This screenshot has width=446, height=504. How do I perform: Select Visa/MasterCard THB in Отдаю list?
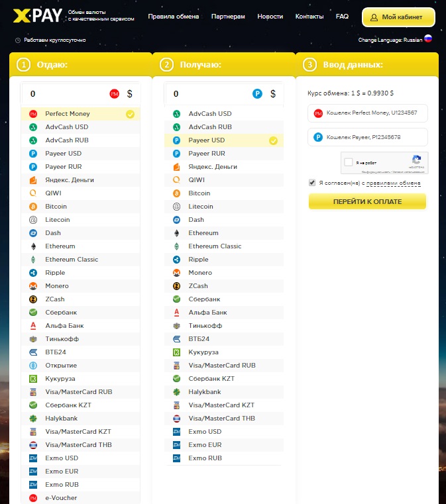80,445
